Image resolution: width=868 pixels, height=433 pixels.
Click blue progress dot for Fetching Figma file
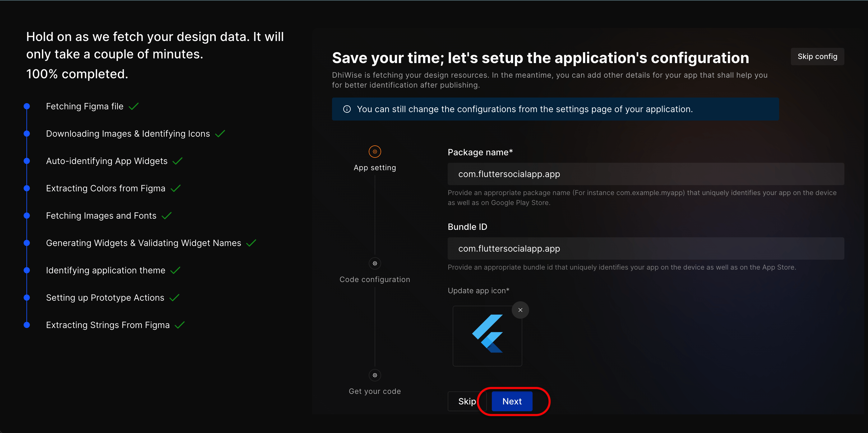[x=27, y=107]
